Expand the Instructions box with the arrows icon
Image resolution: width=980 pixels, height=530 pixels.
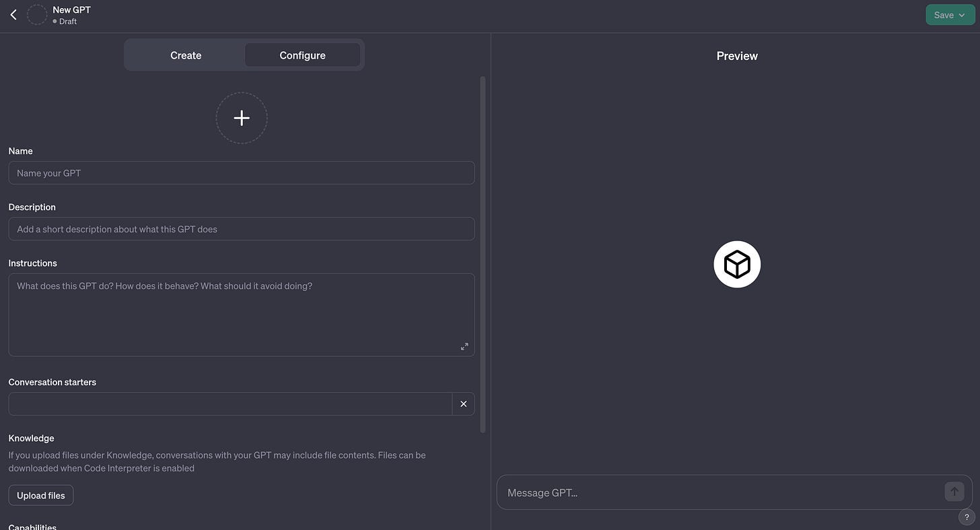click(x=464, y=347)
